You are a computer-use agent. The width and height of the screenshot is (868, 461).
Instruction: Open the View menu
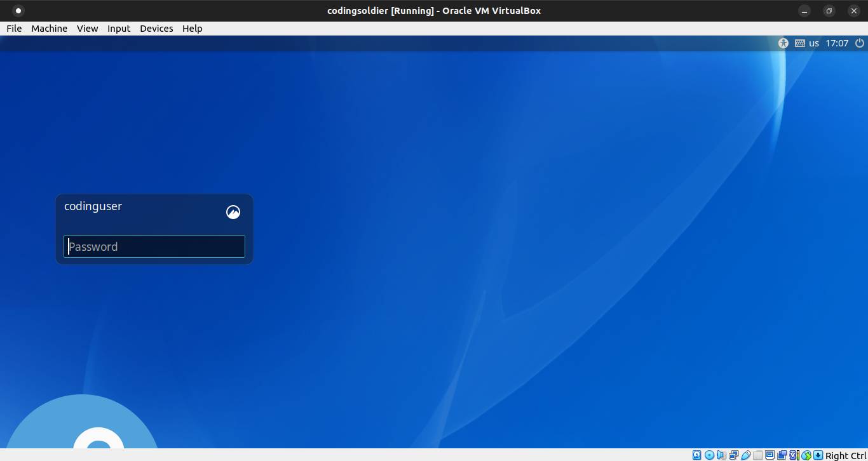pyautogui.click(x=88, y=29)
